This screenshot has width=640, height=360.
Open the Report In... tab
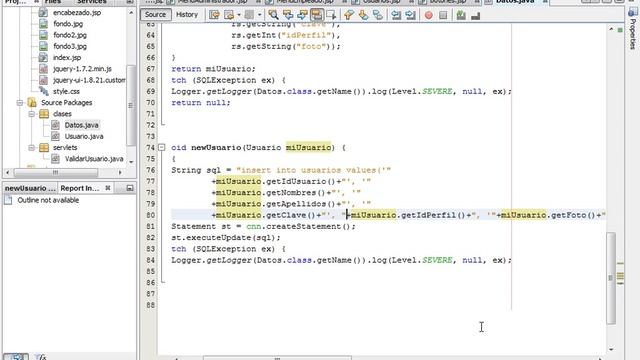80,188
